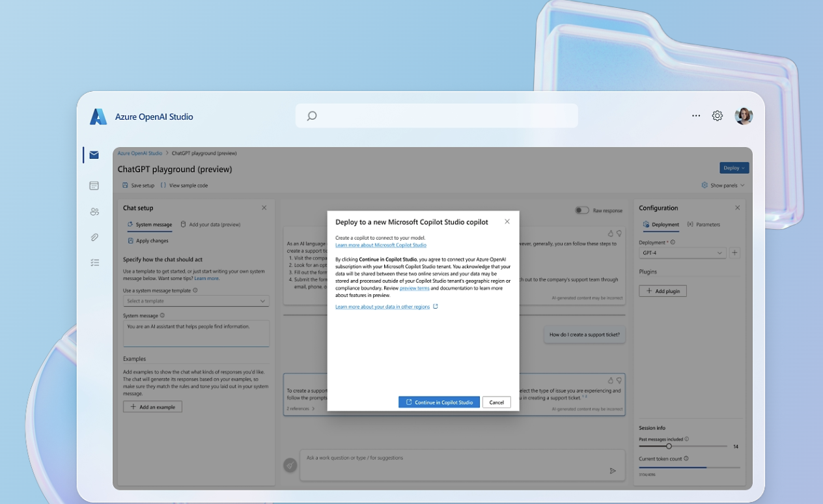Open the user profile avatar
The height and width of the screenshot is (504, 823).
pos(744,116)
